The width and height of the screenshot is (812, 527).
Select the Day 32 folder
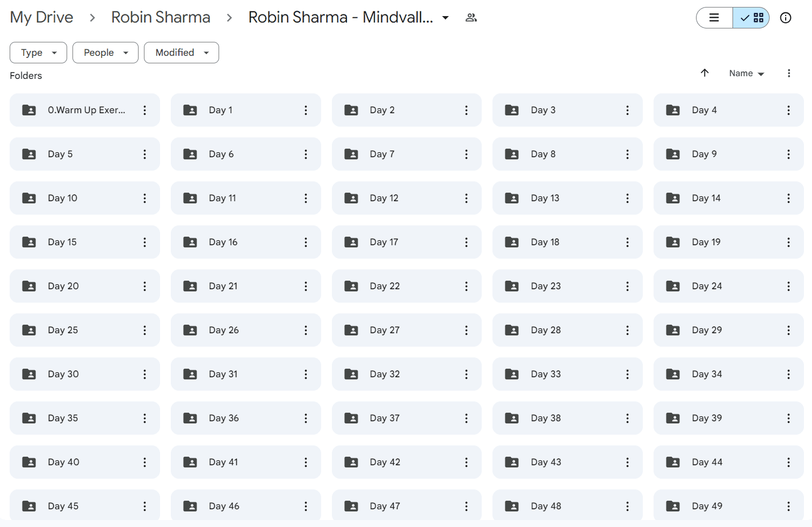(407, 374)
